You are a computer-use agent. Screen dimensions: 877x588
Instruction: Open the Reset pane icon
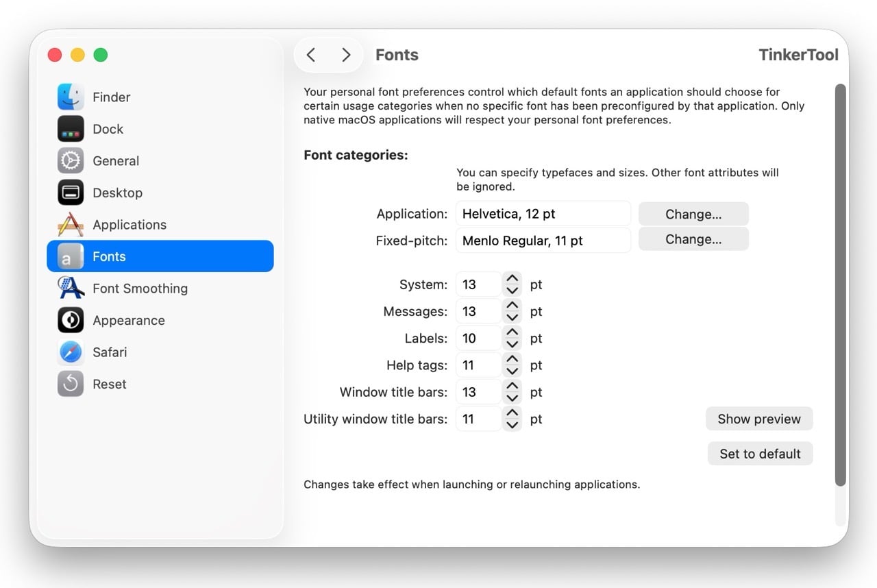(71, 384)
